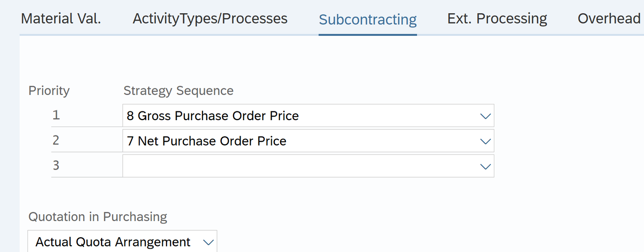Click the Quotation in Purchasing label

point(97,217)
